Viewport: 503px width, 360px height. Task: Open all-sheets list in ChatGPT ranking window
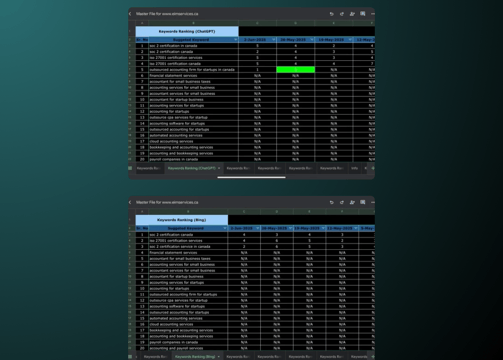[x=130, y=168]
